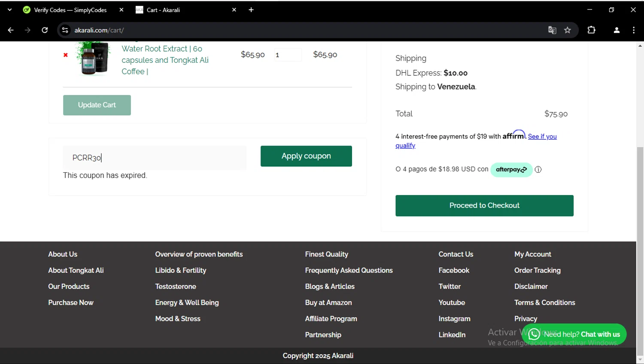The height and width of the screenshot is (364, 644).
Task: Focus the coupon code field with PCRR30
Action: coord(155,158)
